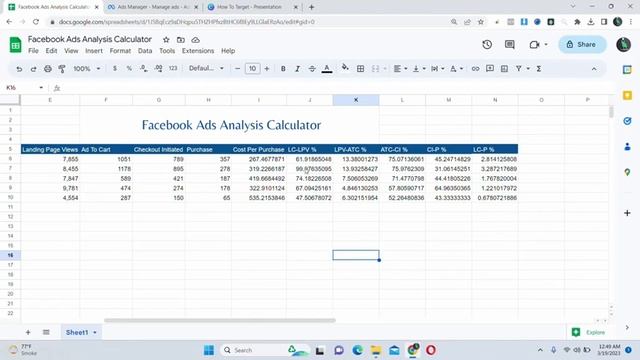640x360 pixels.
Task: Insert link icon in toolbar
Action: 476,69
